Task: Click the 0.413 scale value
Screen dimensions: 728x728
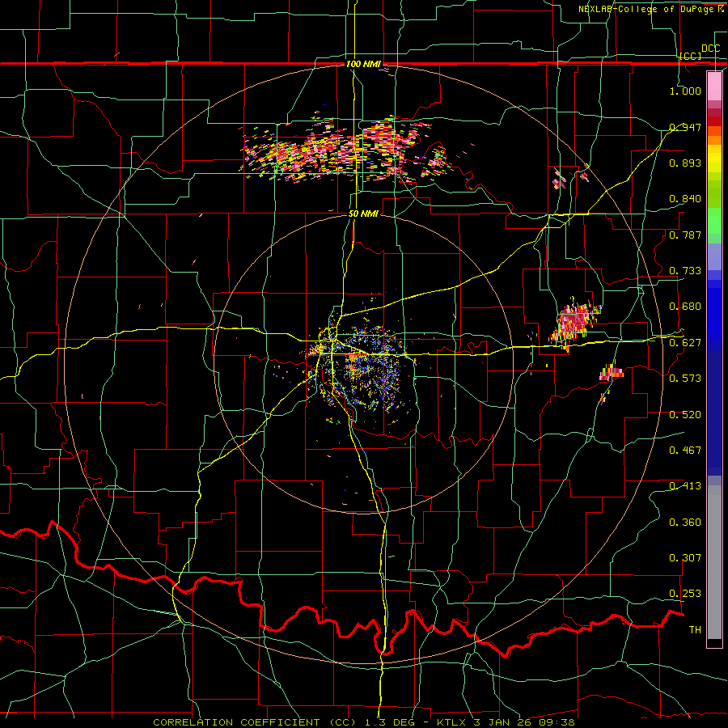Action: click(x=685, y=486)
